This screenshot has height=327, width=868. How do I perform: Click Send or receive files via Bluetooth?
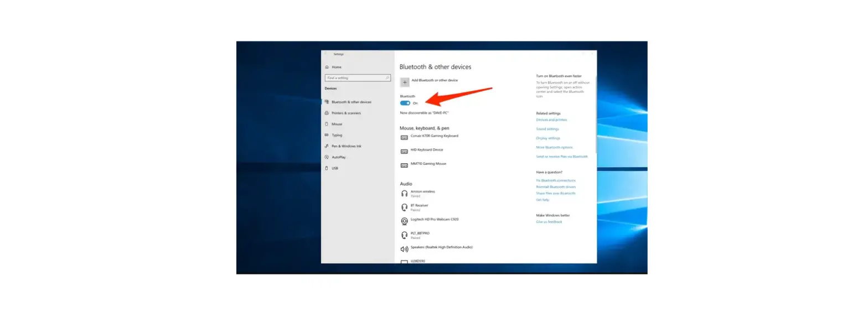click(x=562, y=157)
